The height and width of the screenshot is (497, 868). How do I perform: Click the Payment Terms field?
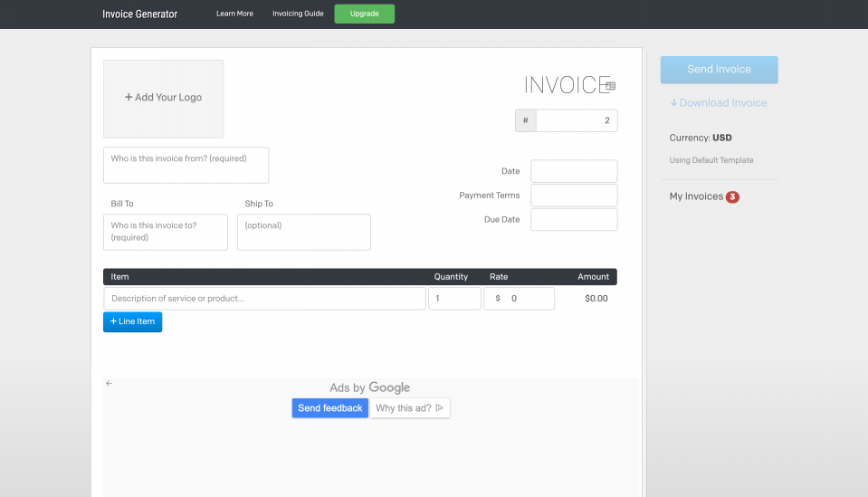pos(574,196)
